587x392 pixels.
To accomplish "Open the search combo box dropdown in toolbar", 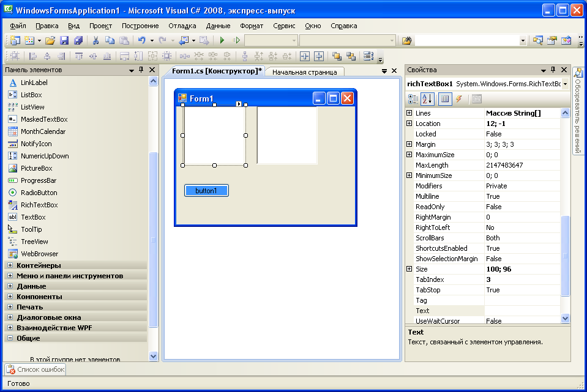I will tap(523, 40).
